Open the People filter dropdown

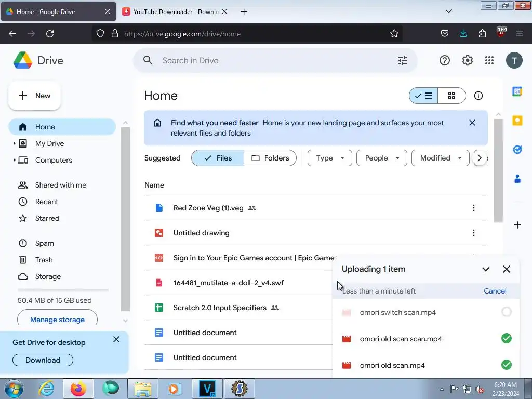(x=382, y=158)
